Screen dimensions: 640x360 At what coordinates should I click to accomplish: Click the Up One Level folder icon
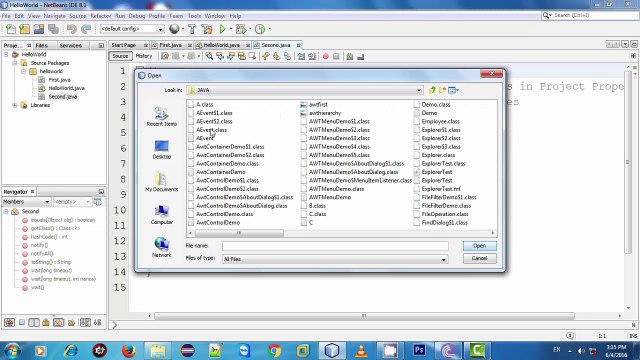[x=432, y=90]
